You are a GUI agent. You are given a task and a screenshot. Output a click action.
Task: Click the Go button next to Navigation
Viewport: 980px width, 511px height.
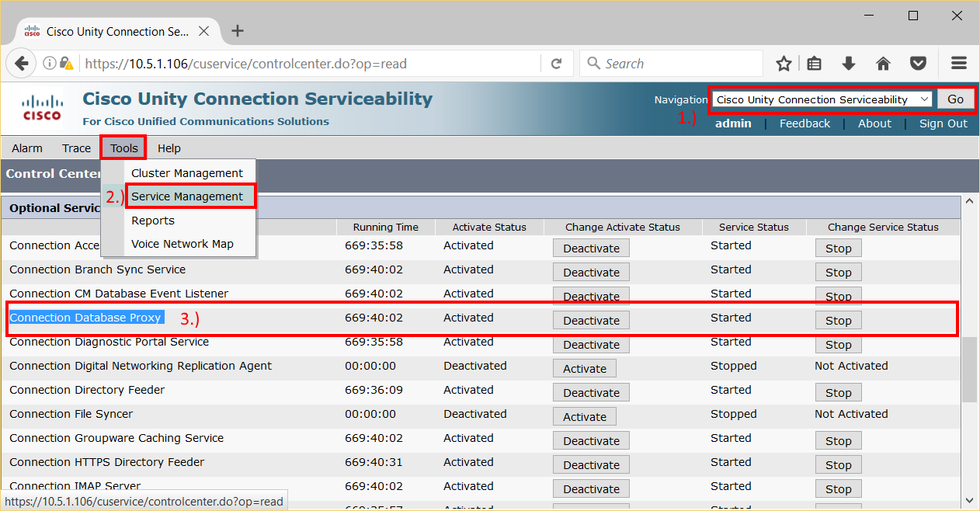[956, 99]
